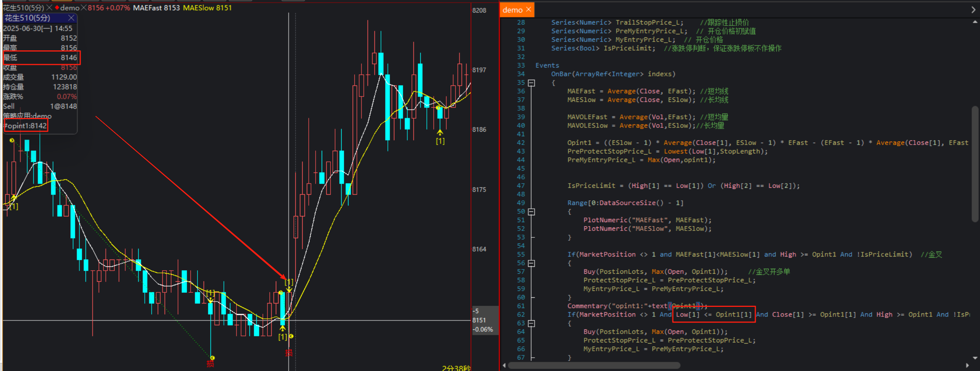Switch to the demo editor tab
980x371 pixels.
tap(512, 10)
